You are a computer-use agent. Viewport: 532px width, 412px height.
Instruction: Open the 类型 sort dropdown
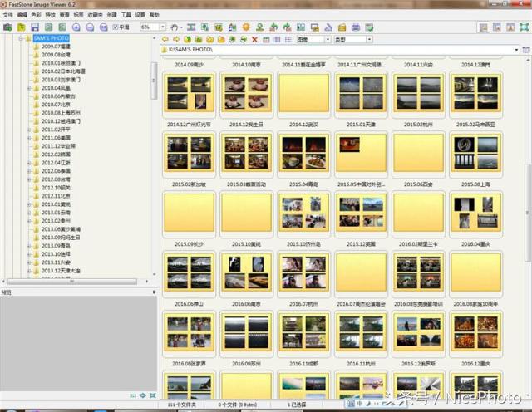tap(367, 39)
